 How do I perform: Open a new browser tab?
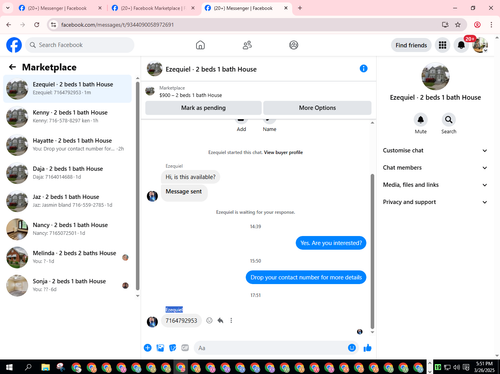tap(300, 8)
